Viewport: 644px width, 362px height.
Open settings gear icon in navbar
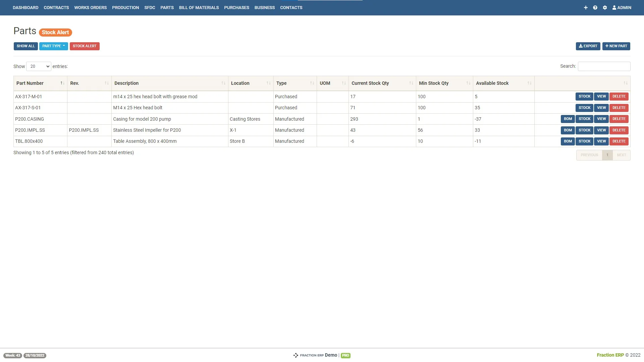[x=605, y=8]
